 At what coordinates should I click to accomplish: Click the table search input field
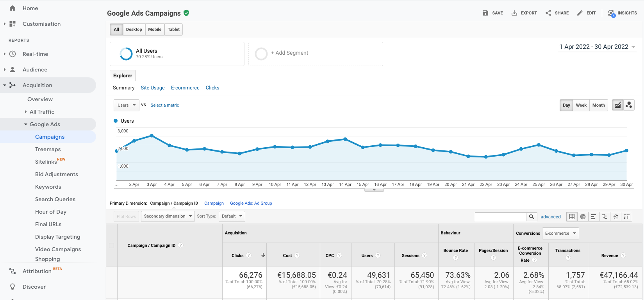pyautogui.click(x=501, y=216)
